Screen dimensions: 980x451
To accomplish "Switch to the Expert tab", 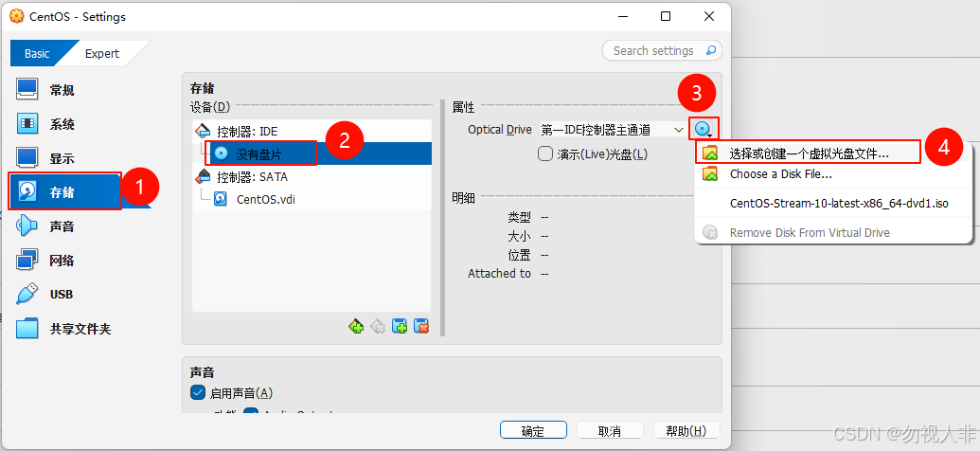I will [x=102, y=54].
